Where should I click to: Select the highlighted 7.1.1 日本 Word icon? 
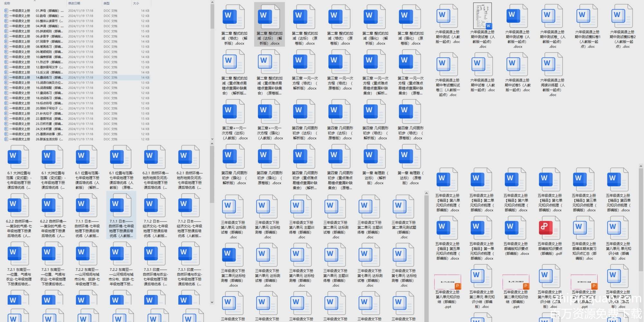click(121, 205)
